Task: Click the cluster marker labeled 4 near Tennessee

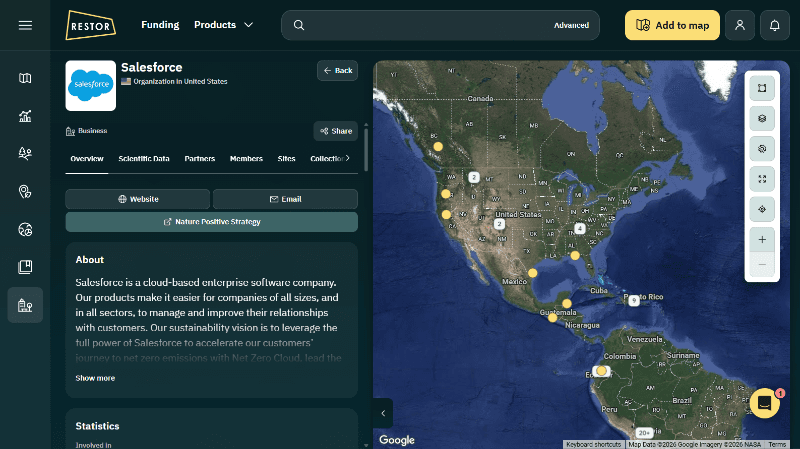Action: coord(580,228)
